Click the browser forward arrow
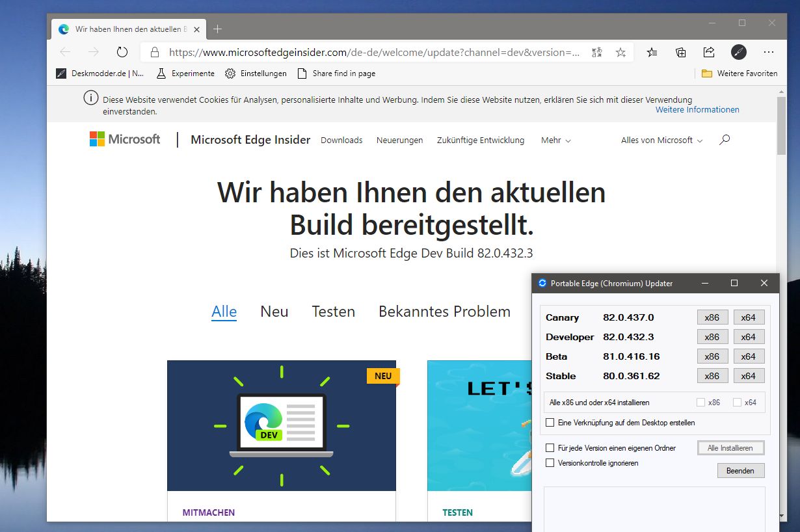800x532 pixels. tap(94, 52)
